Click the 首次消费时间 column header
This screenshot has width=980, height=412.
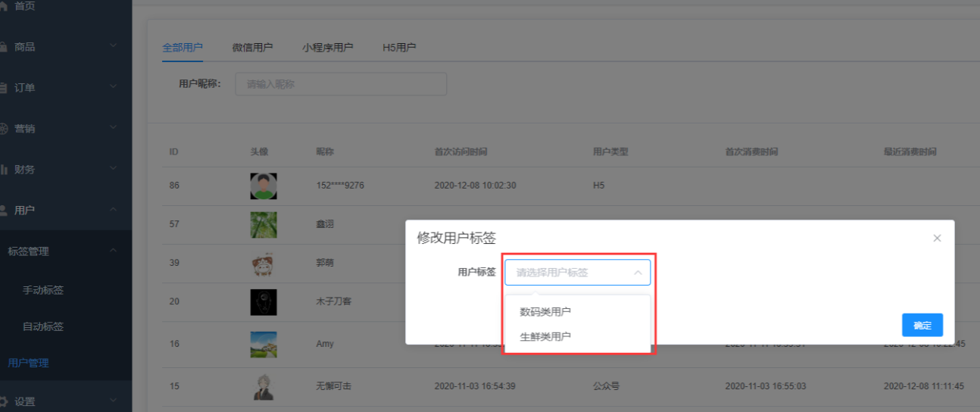pos(751,152)
